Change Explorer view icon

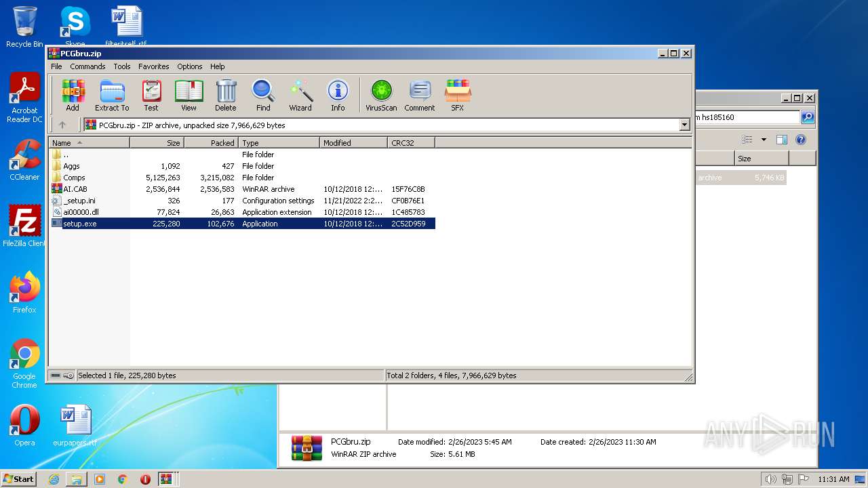(747, 140)
